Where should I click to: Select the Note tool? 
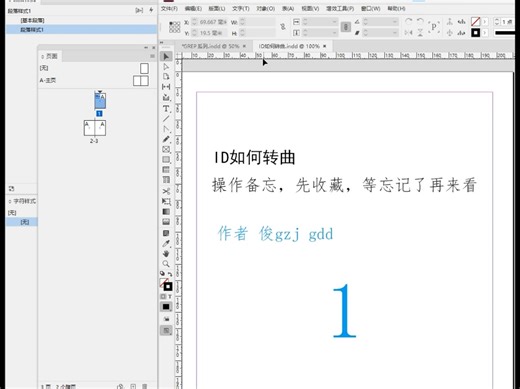coord(166,233)
